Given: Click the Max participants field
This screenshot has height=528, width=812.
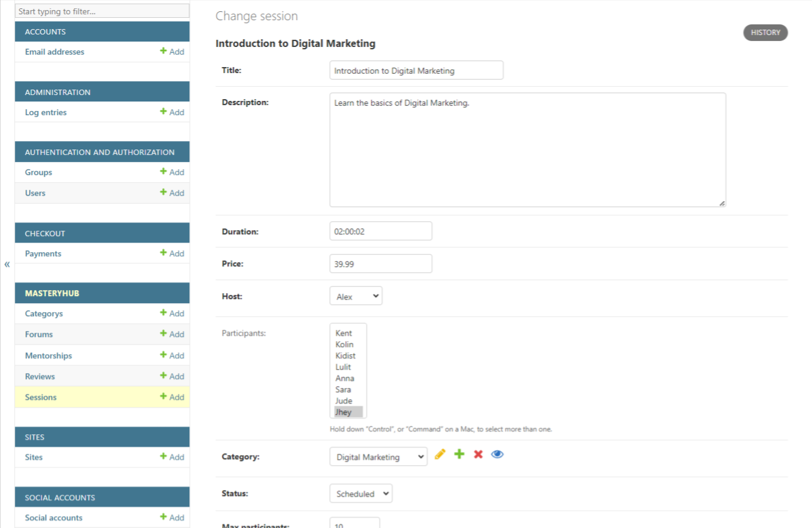Looking at the screenshot, I should (x=355, y=523).
